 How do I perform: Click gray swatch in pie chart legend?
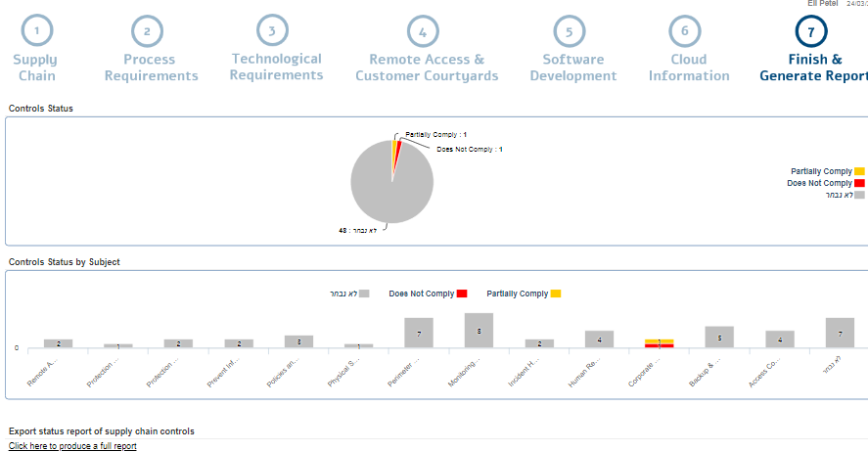pyautogui.click(x=859, y=195)
